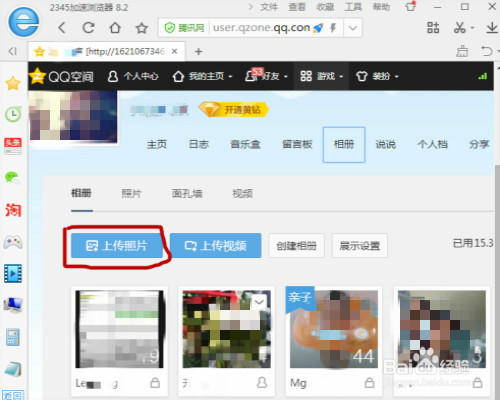Expand the address bar dropdown arrow

point(353,28)
